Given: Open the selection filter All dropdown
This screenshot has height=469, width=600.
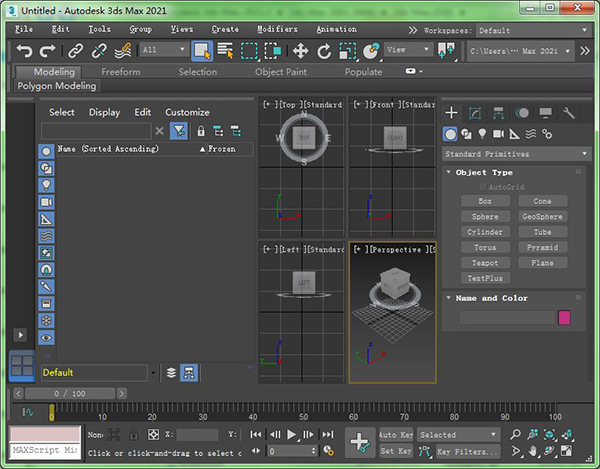Looking at the screenshot, I should coord(163,50).
